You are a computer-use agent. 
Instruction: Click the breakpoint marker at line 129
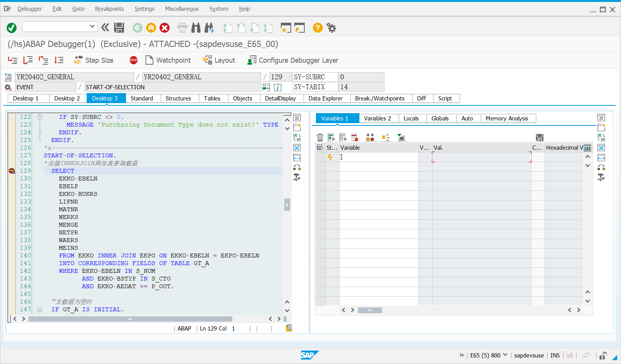(12, 170)
